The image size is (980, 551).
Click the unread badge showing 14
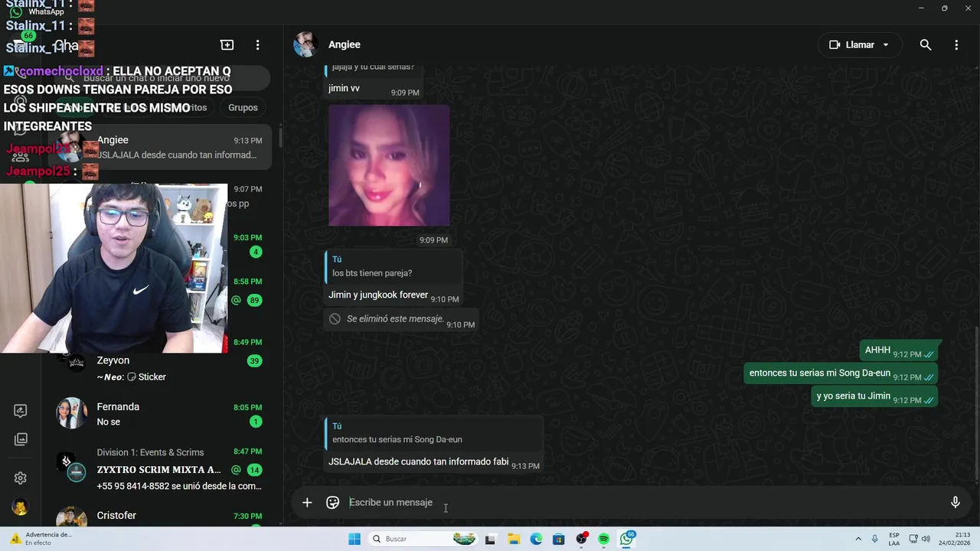[x=254, y=470]
